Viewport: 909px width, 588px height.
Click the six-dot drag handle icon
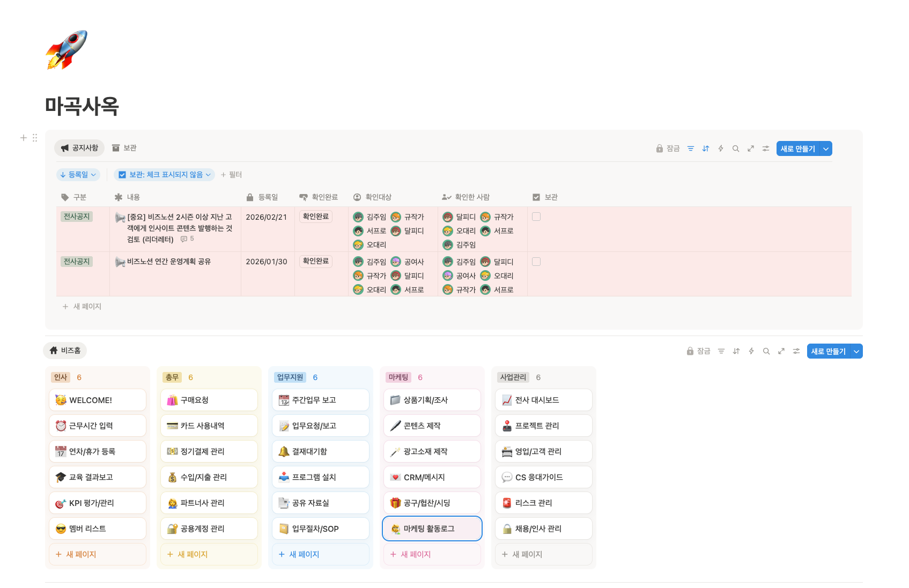tap(35, 138)
